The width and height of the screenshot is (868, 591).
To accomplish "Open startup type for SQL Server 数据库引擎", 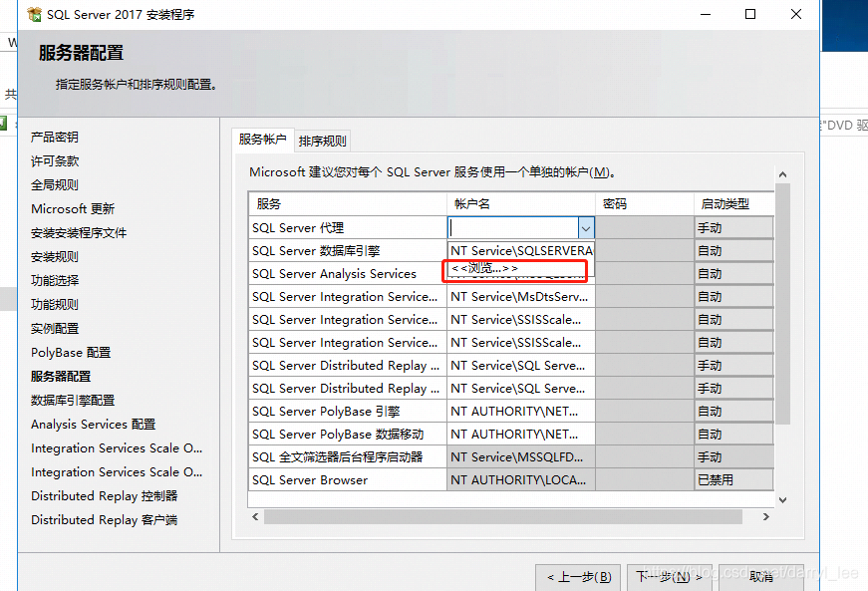I will coord(734,251).
